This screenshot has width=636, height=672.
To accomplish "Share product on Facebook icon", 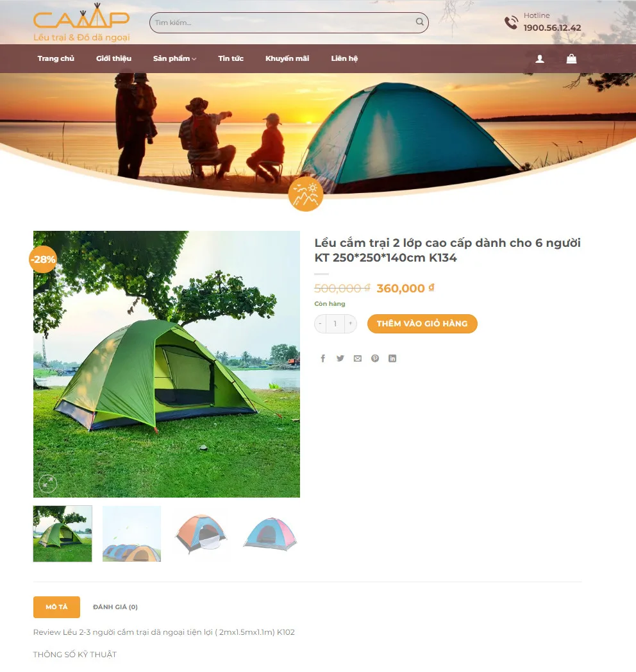I will pyautogui.click(x=322, y=358).
